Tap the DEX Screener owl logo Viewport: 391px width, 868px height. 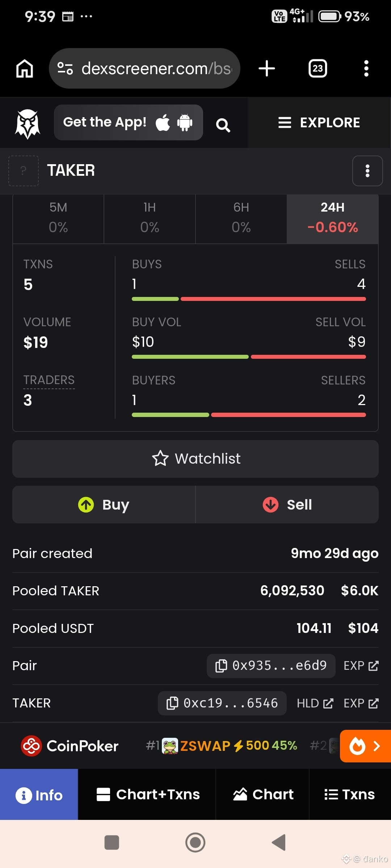[28, 124]
